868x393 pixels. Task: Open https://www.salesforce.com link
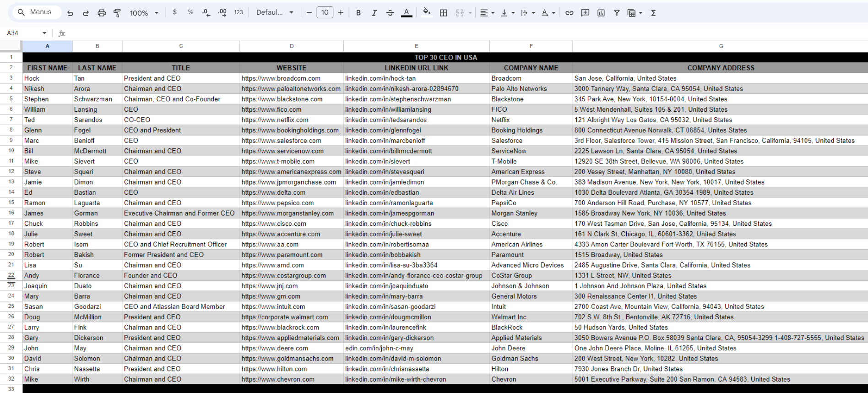(x=281, y=141)
